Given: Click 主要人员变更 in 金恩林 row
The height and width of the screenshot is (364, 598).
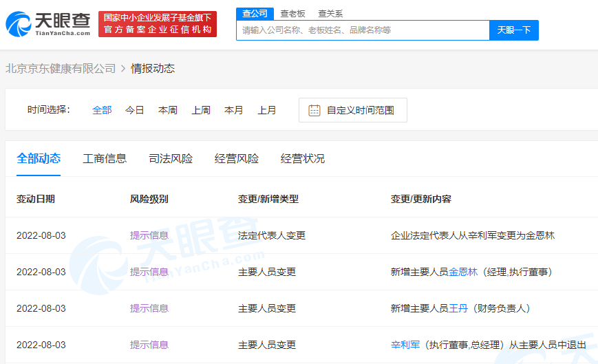Looking at the screenshot, I should [x=267, y=272].
